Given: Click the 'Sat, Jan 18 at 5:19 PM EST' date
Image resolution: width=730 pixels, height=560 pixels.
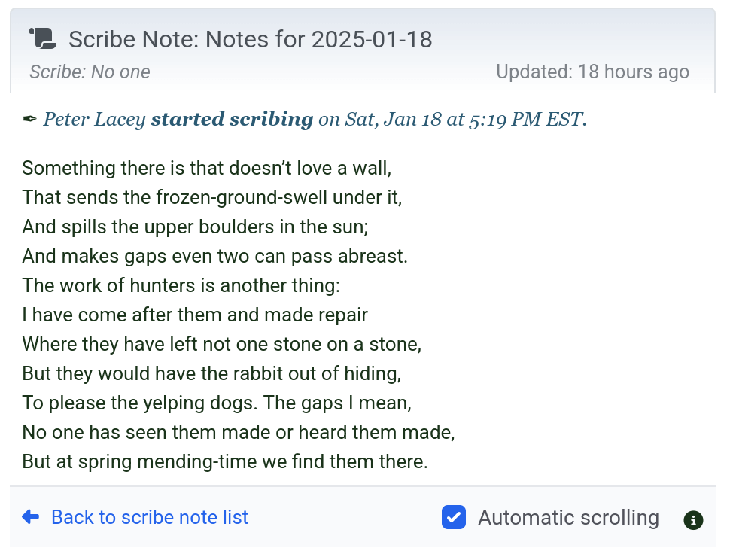Looking at the screenshot, I should coord(464,120).
